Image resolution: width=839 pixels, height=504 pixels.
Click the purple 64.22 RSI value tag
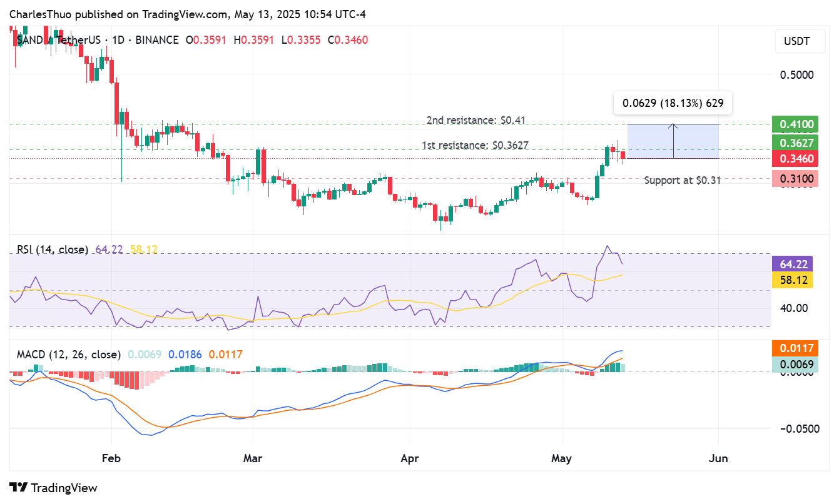coord(792,265)
